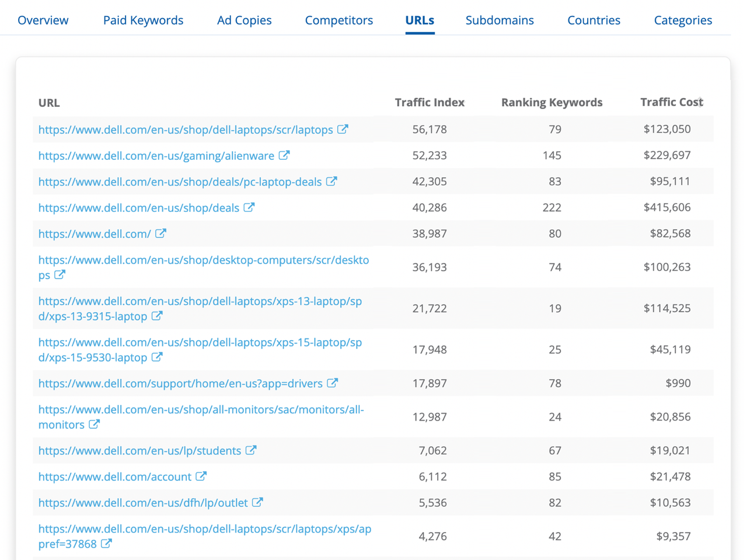Open the support drivers URL link

pyautogui.click(x=180, y=383)
